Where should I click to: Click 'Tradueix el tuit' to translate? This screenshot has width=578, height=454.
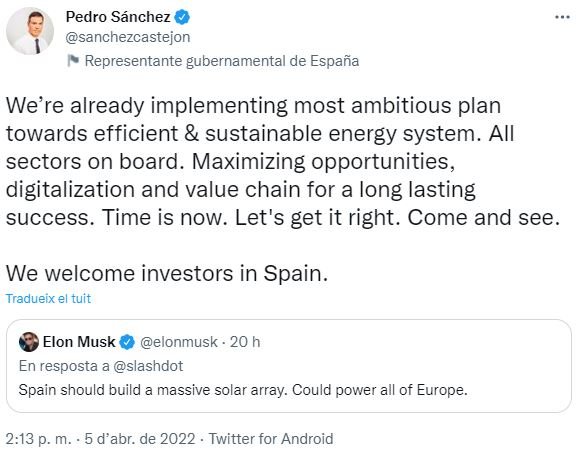[48, 298]
